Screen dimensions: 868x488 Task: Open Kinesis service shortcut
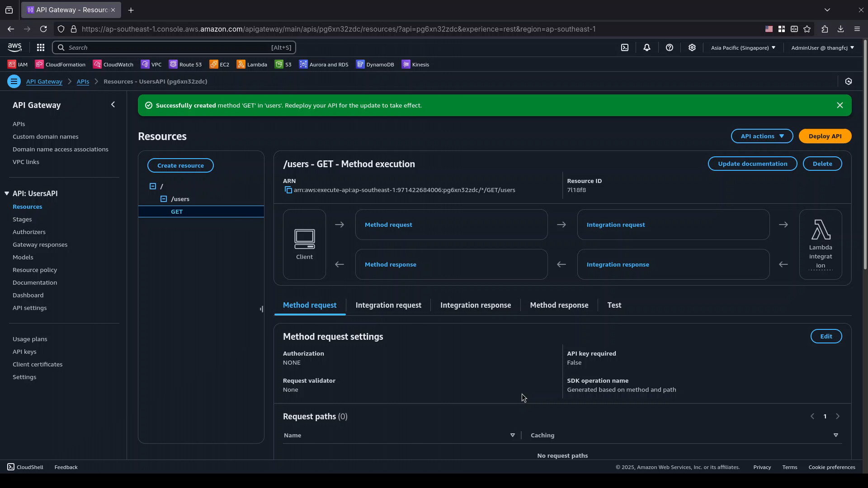(x=415, y=65)
